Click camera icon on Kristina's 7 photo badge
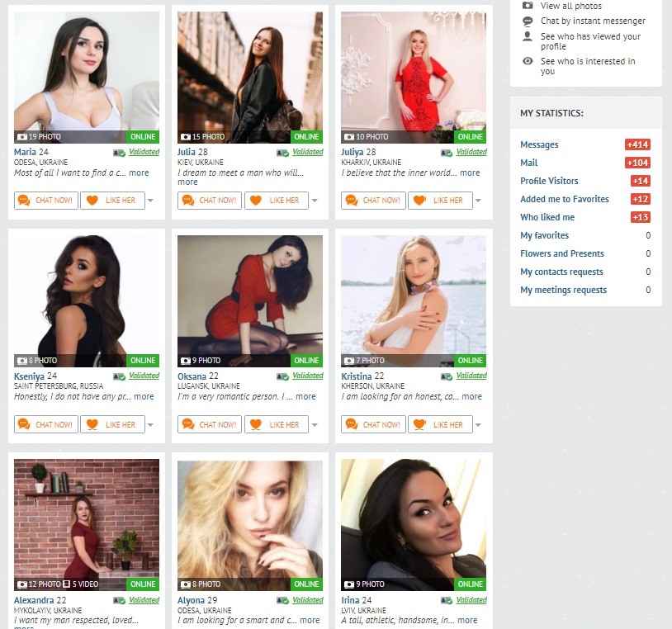Viewport: 672px width, 629px height. coord(349,361)
